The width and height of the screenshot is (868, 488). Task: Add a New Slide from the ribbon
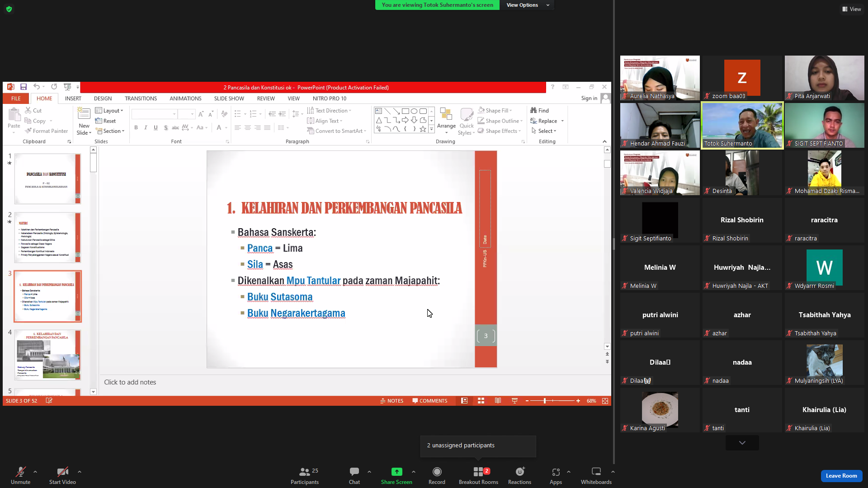[84, 121]
